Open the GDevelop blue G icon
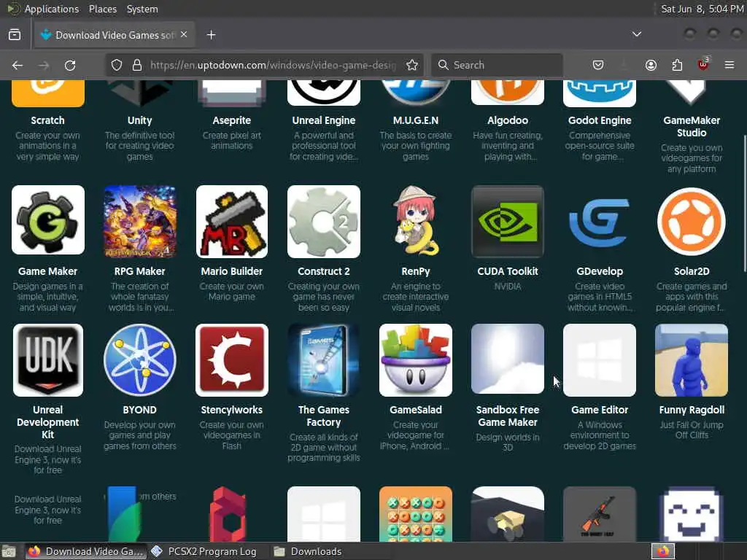747x560 pixels. [x=600, y=222]
